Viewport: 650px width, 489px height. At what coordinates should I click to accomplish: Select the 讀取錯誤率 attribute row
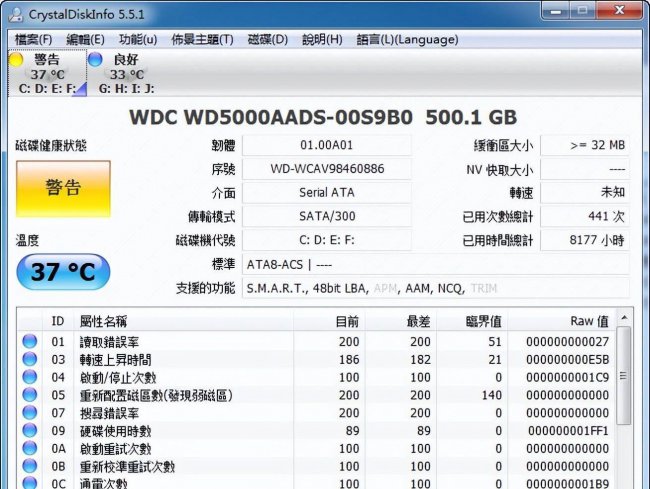[x=317, y=341]
